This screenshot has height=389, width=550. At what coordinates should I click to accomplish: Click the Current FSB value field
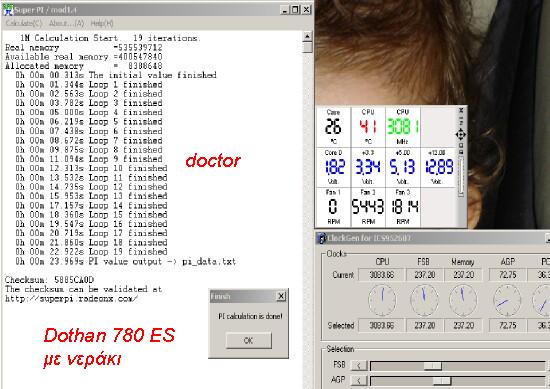(424, 275)
